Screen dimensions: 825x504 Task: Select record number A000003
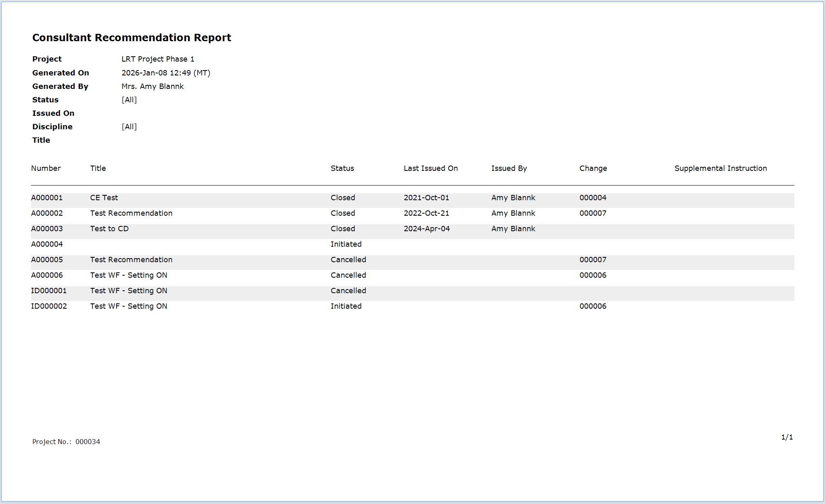(x=47, y=229)
